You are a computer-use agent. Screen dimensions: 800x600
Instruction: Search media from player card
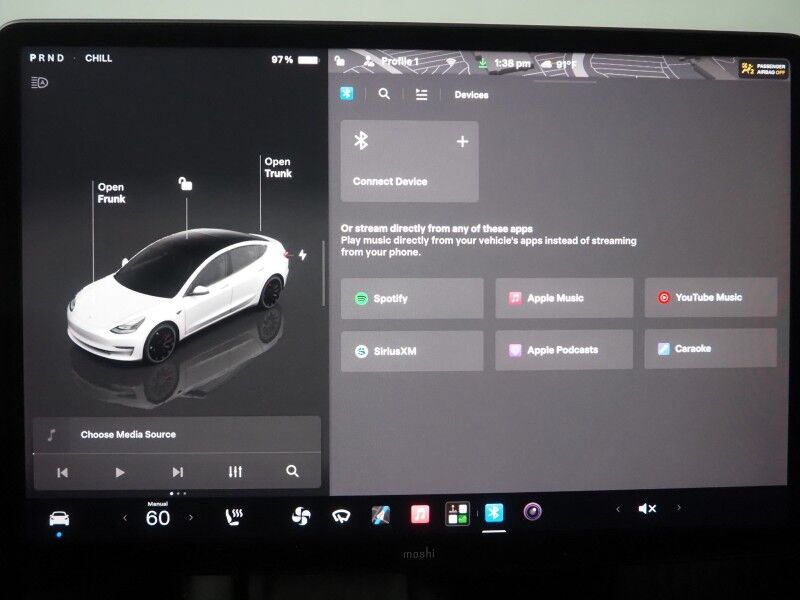pyautogui.click(x=292, y=471)
